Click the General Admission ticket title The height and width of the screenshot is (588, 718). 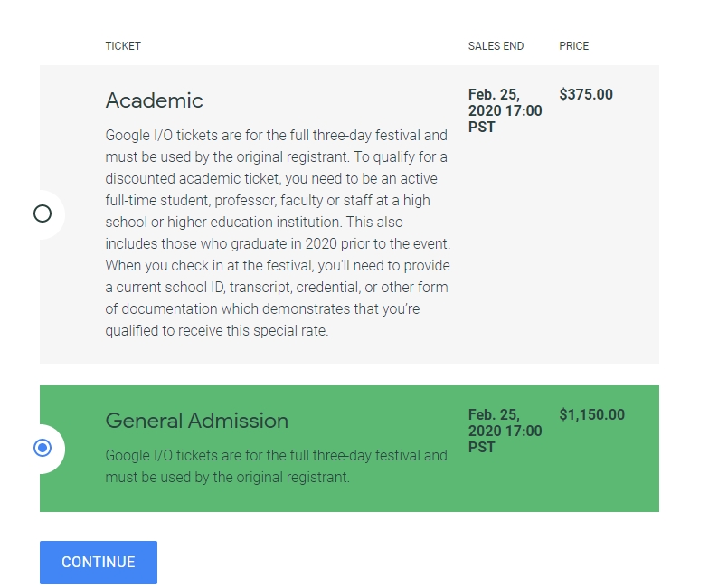(196, 421)
